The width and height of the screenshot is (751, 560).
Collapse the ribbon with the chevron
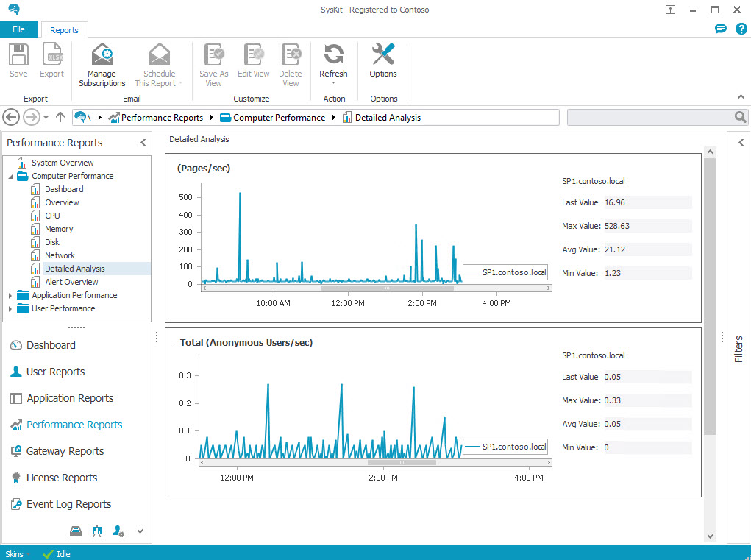(x=741, y=97)
